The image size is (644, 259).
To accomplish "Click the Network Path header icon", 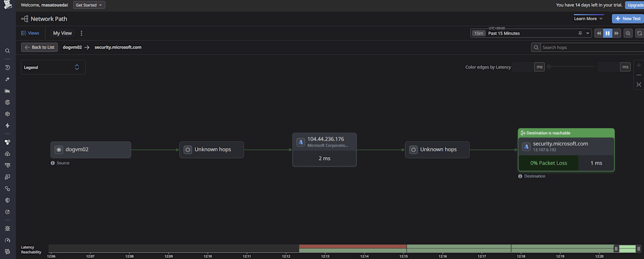I will (x=25, y=19).
